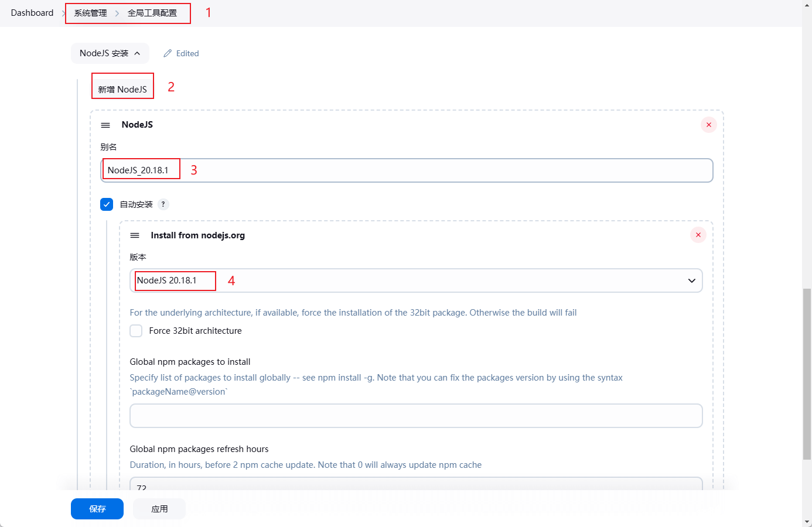Delete the Install from nodejs.org installer

(698, 235)
